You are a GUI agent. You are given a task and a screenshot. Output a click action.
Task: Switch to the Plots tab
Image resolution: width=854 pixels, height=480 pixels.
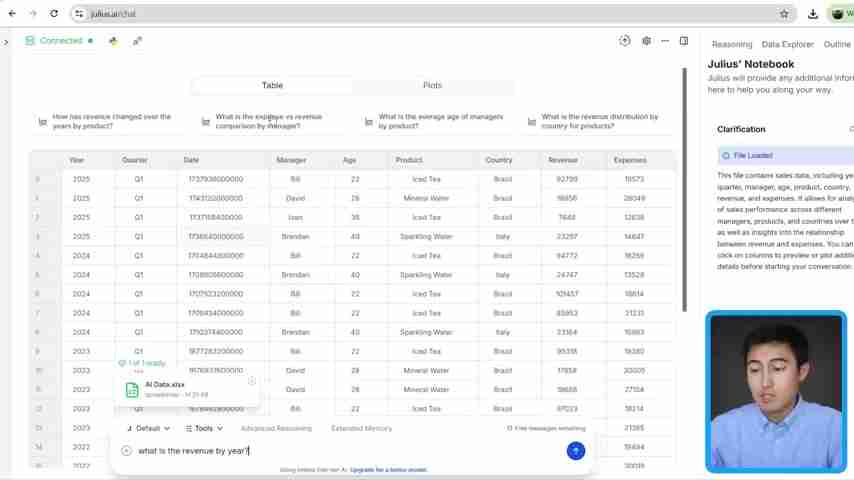coord(432,85)
